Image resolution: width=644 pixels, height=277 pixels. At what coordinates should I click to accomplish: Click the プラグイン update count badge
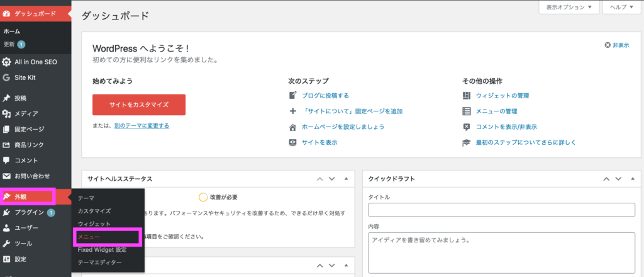pos(51,213)
